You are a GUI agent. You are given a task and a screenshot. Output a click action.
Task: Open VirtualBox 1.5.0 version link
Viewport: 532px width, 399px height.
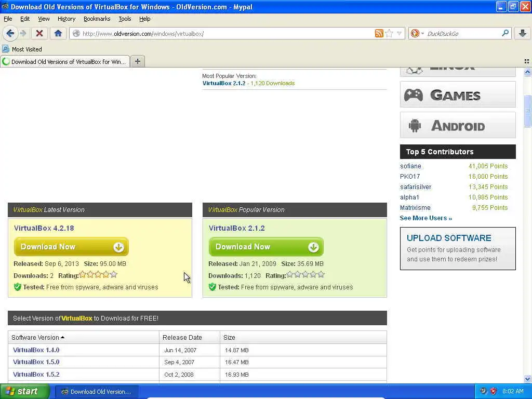[x=36, y=362]
